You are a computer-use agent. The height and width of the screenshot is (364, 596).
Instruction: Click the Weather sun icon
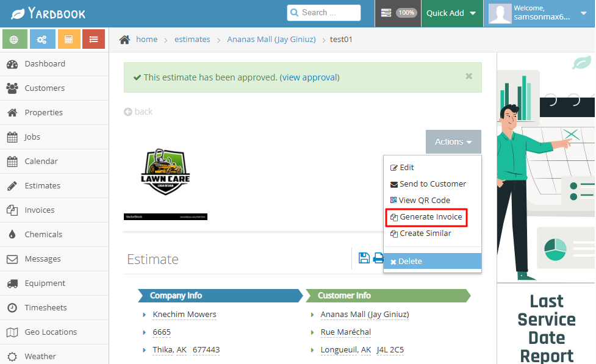[12, 357]
